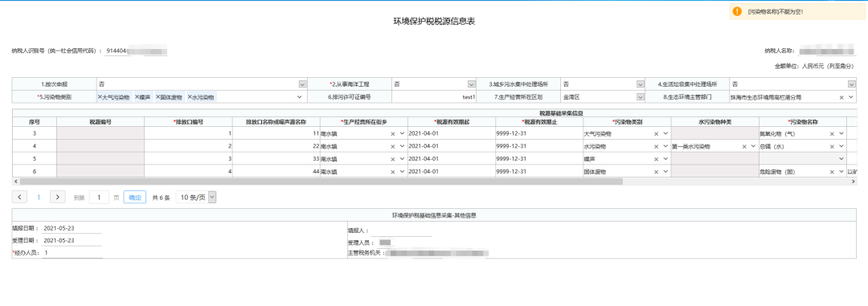Clear 总镉（水） pollutant name in row 4
Screen dimensions: 868x306
pyautogui.click(x=832, y=147)
